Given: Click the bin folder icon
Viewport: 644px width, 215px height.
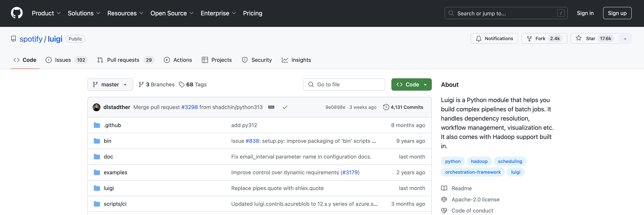Looking at the screenshot, I should (97, 141).
